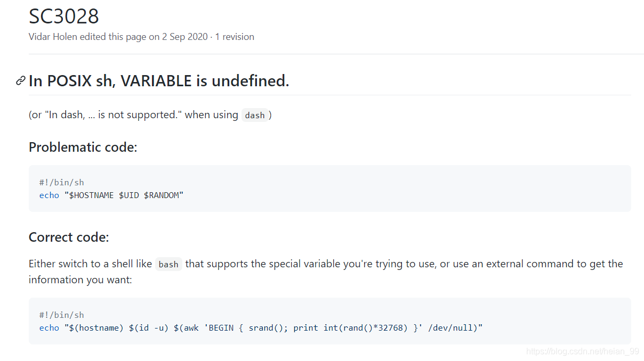The image size is (644, 361).
Task: Click the Correct code heading
Action: tap(69, 237)
